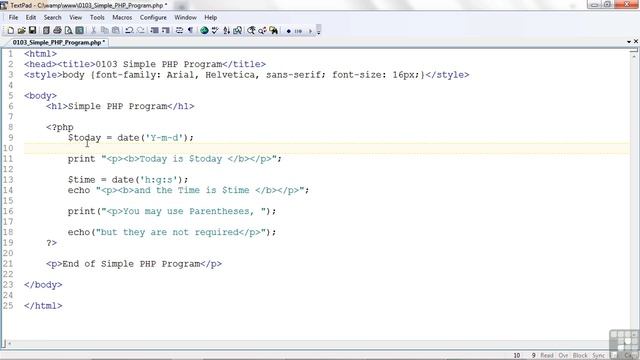Open Find dialog via magnifier icon

[251, 31]
